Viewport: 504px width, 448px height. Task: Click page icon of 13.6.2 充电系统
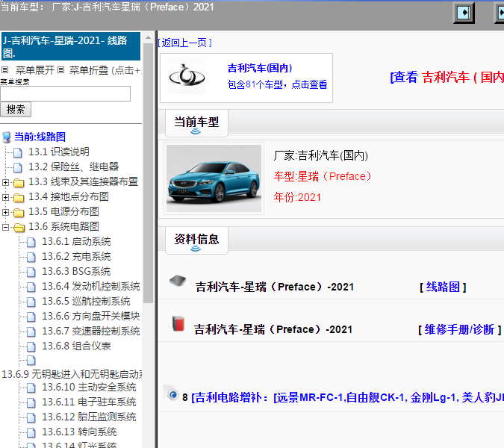coord(31,257)
